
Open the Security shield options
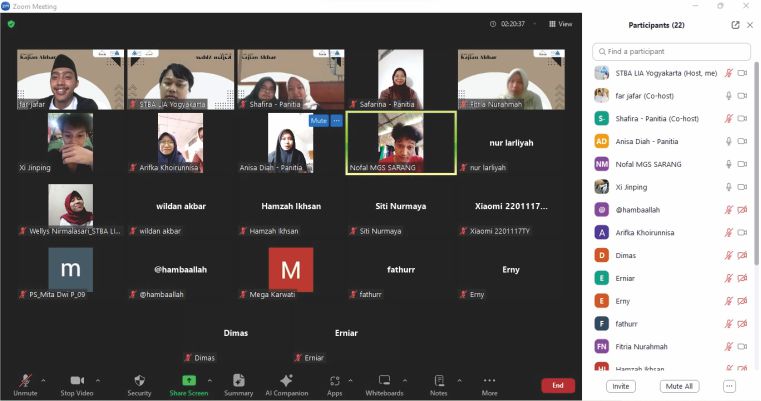pyautogui.click(x=139, y=384)
